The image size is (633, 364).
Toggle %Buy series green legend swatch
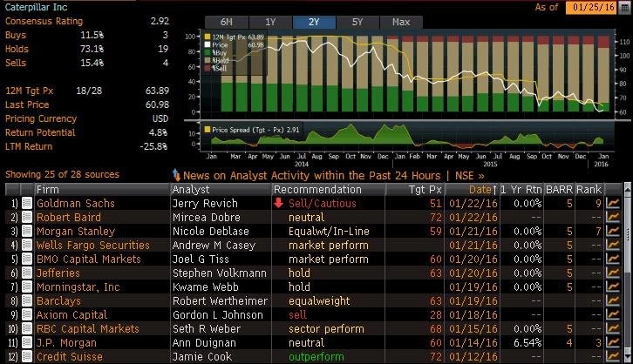(x=208, y=52)
